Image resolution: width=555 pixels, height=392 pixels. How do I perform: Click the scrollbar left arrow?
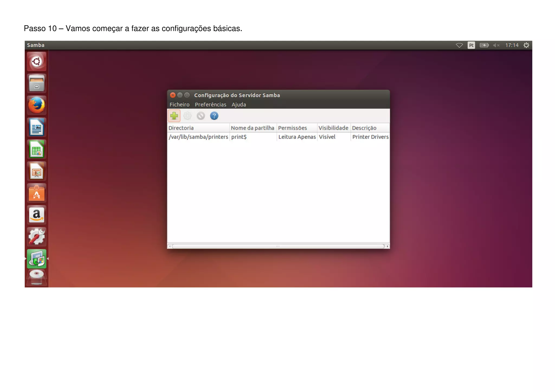[x=170, y=246]
